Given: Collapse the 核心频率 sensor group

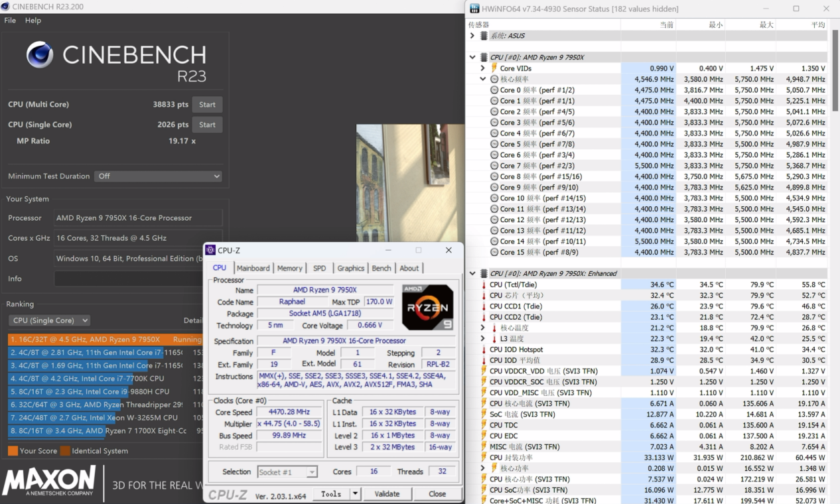Looking at the screenshot, I should click(x=483, y=79).
